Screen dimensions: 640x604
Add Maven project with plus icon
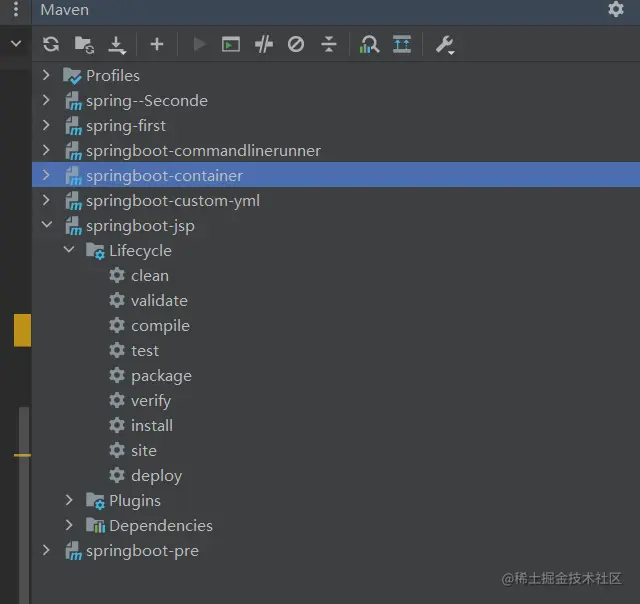point(157,44)
